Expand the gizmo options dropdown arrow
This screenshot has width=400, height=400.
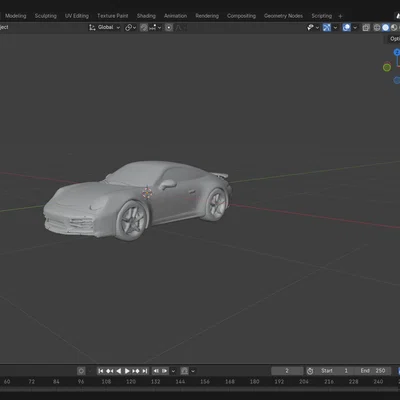pos(335,28)
